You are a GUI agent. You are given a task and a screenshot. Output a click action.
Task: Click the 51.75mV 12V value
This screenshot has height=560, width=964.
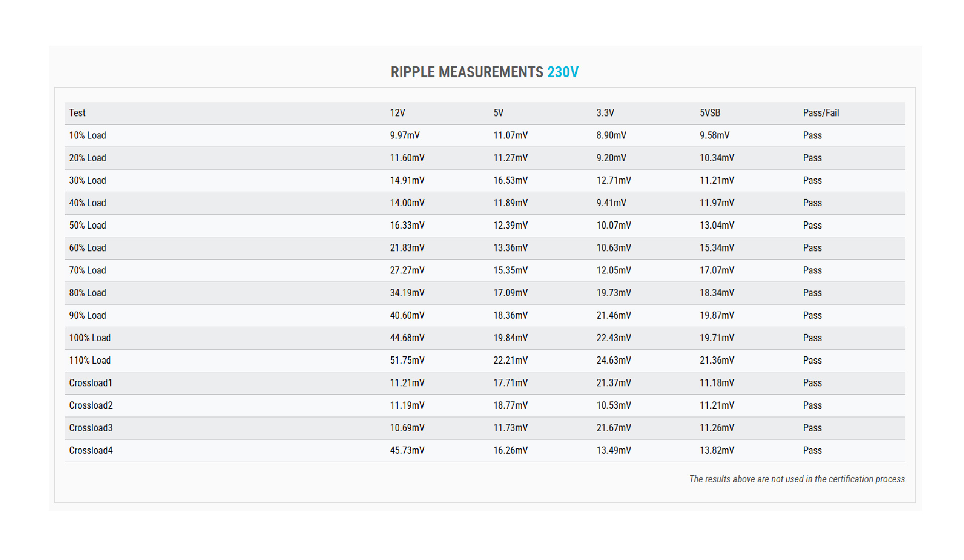(x=407, y=360)
